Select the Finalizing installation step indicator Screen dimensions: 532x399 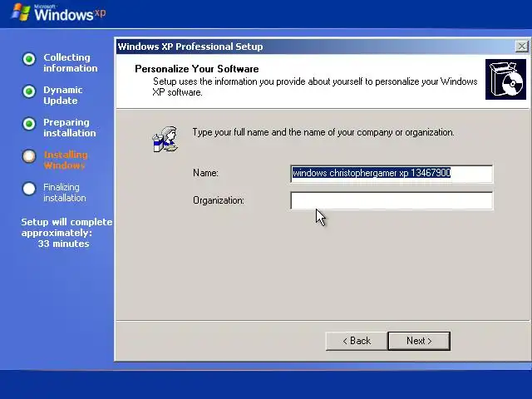point(29,189)
